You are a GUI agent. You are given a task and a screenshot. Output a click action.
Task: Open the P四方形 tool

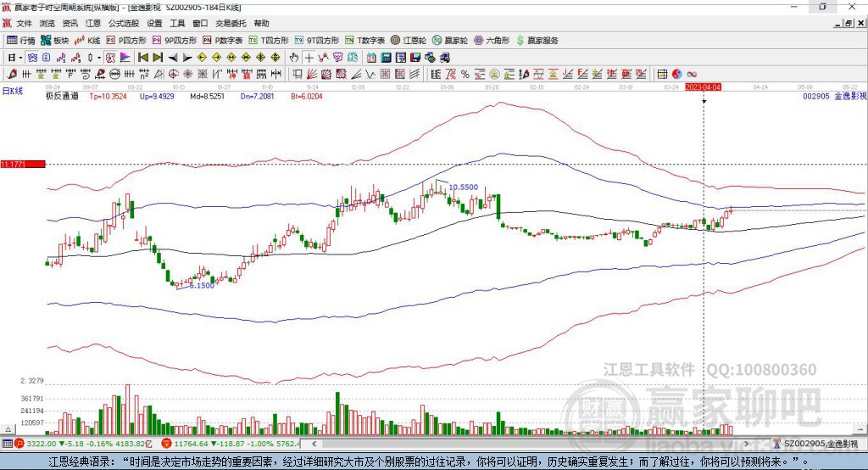126,41
